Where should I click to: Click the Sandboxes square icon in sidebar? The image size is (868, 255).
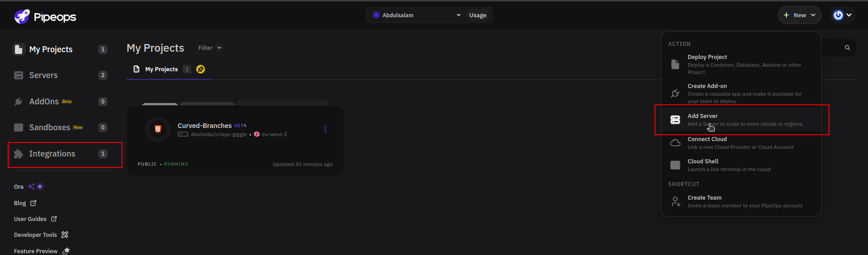(x=19, y=127)
